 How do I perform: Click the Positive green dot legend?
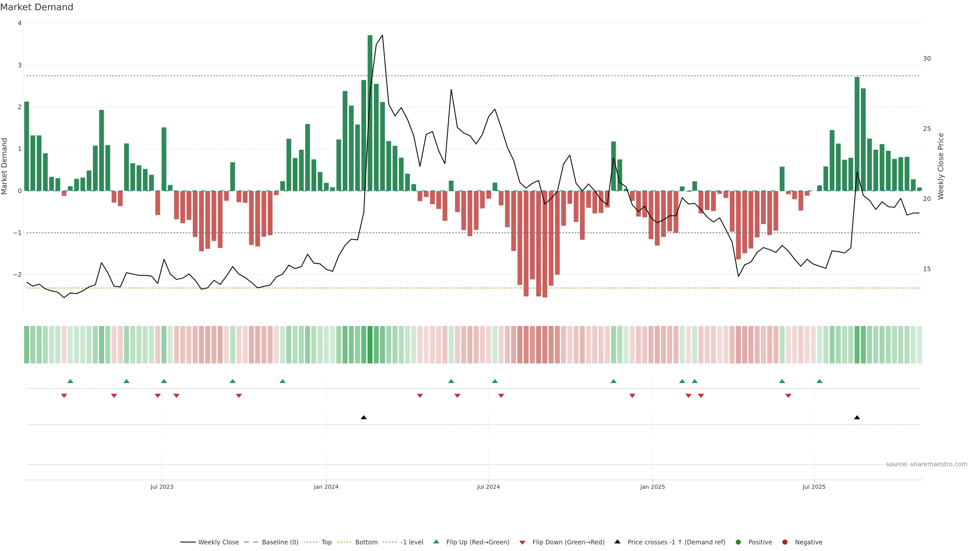click(738, 542)
